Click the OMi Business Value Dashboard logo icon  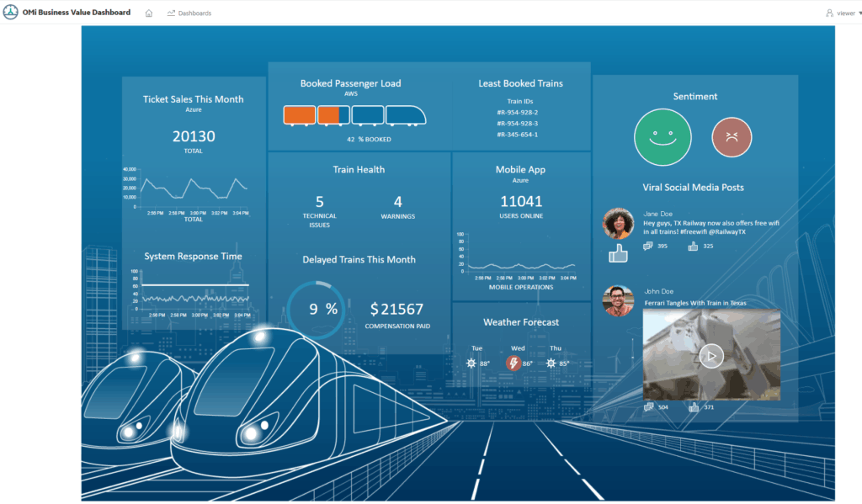(12, 12)
